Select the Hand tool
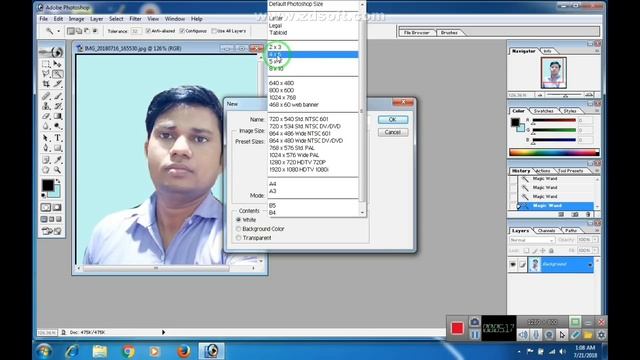 (46, 170)
